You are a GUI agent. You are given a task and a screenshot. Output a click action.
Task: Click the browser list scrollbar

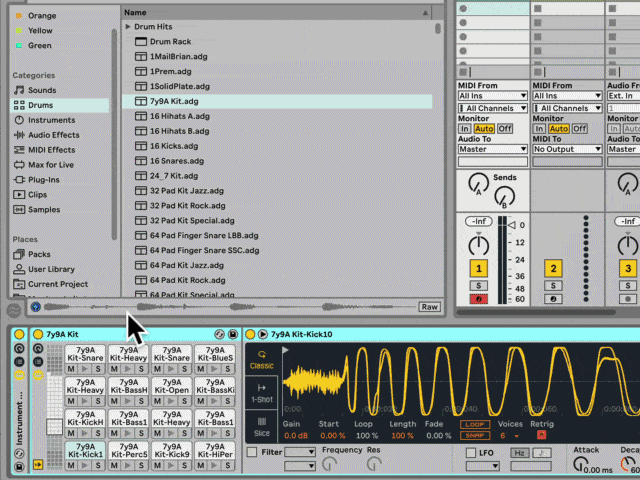(438, 29)
